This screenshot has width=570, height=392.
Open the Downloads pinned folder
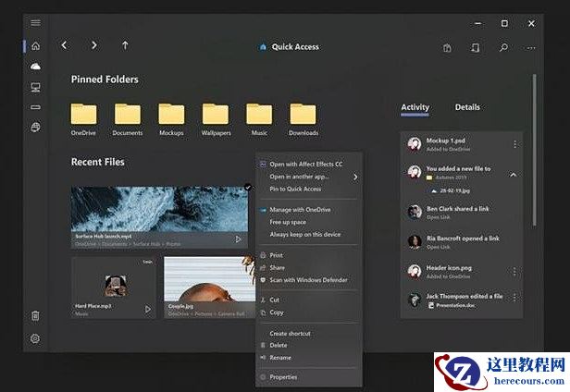point(304,119)
